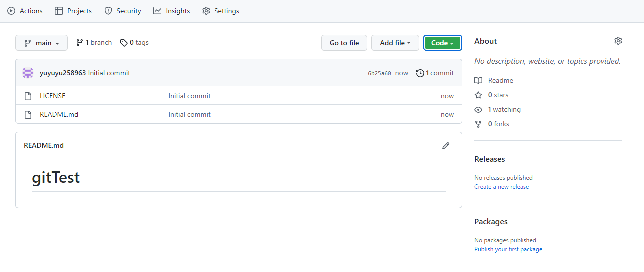Open the top Initial commit message next to yuyuyu258963
The width and height of the screenshot is (644, 272).
pyautogui.click(x=109, y=73)
